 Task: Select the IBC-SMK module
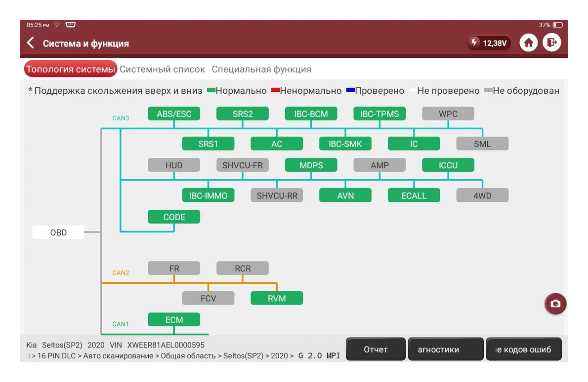coord(345,144)
